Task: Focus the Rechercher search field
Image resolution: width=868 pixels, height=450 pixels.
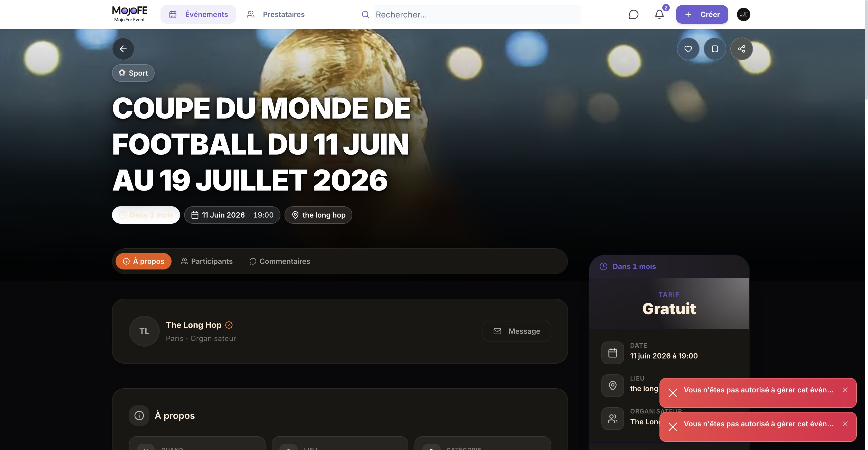Action: (477, 14)
